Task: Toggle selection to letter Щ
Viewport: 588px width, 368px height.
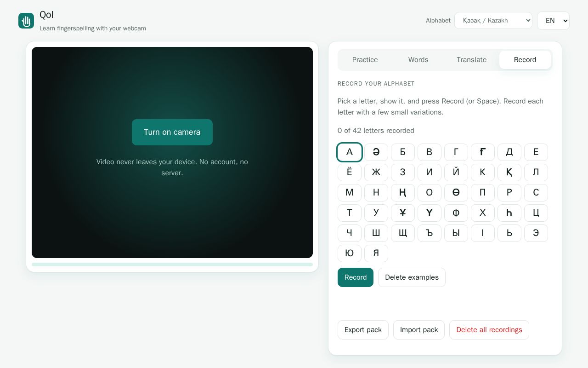Action: [403, 233]
